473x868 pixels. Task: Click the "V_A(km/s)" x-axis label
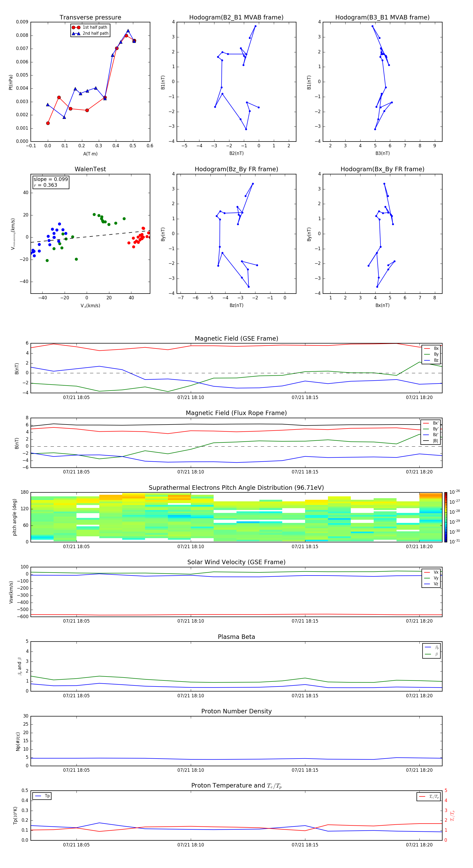coord(90,306)
